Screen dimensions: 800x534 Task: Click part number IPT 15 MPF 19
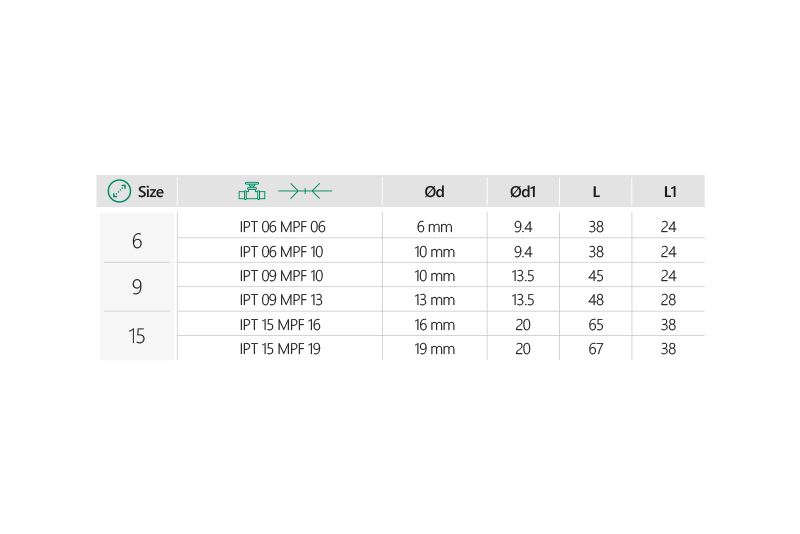tap(281, 348)
